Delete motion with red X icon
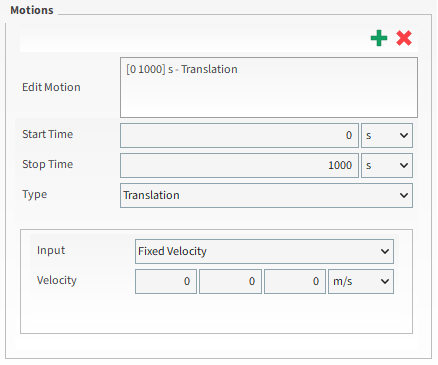The height and width of the screenshot is (365, 438). tap(404, 38)
